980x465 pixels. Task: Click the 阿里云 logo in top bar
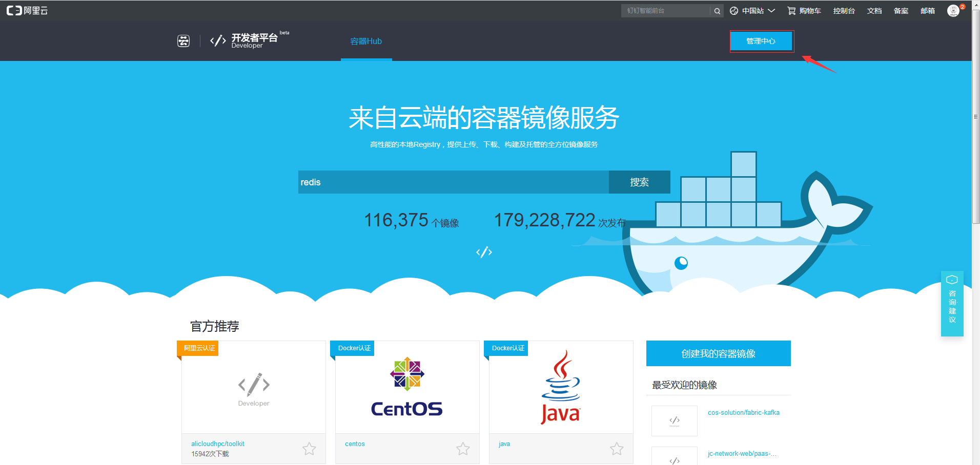pyautogui.click(x=27, y=11)
